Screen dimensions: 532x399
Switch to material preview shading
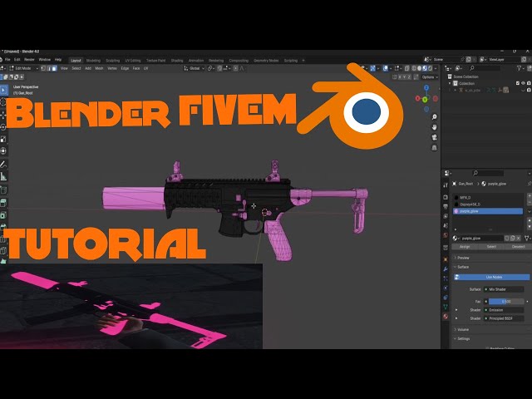(425, 68)
